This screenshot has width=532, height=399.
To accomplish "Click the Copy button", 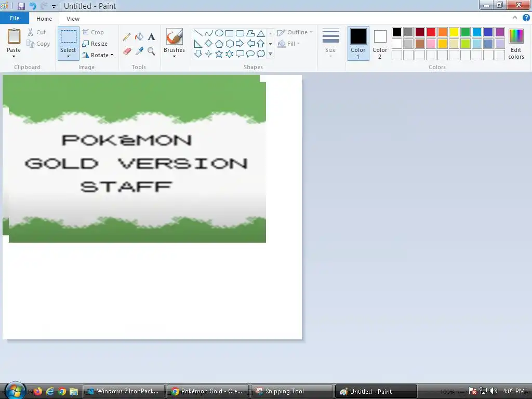I will click(38, 44).
